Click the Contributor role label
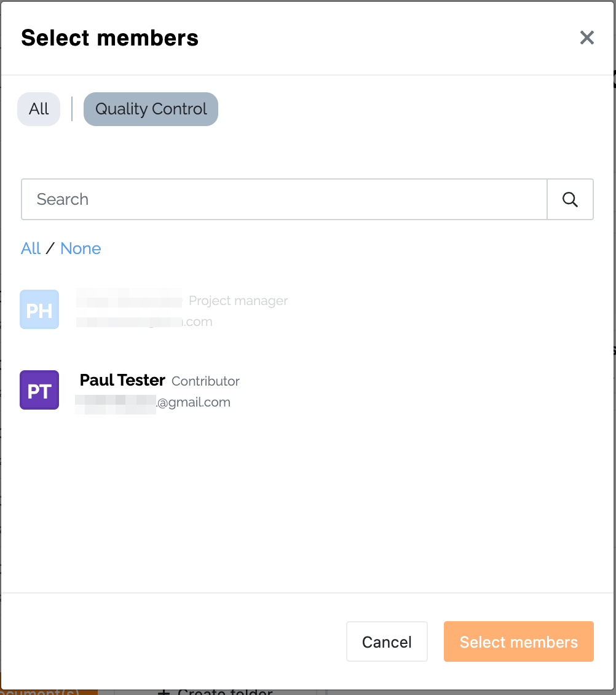 click(x=205, y=381)
